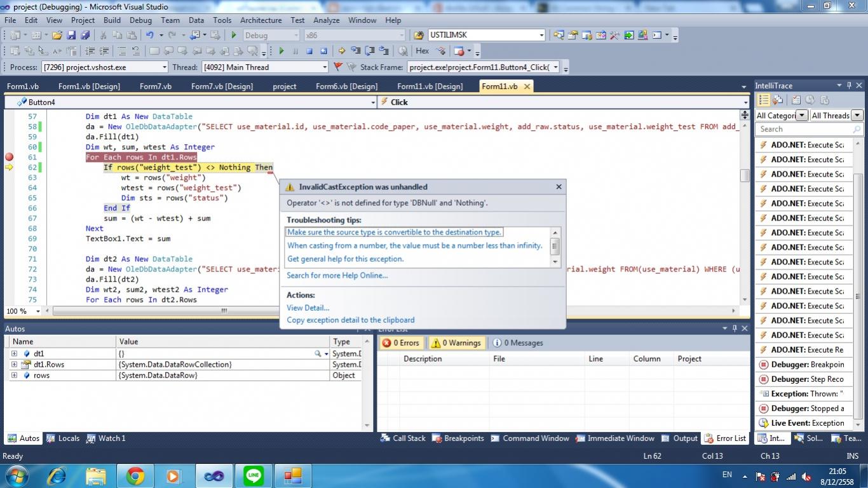Open USTILIMSK find combo box
The width and height of the screenshot is (868, 488).
click(x=487, y=35)
